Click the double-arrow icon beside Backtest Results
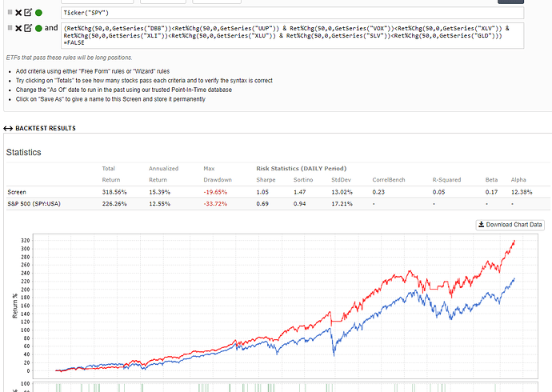The height and width of the screenshot is (392, 552). (8, 128)
